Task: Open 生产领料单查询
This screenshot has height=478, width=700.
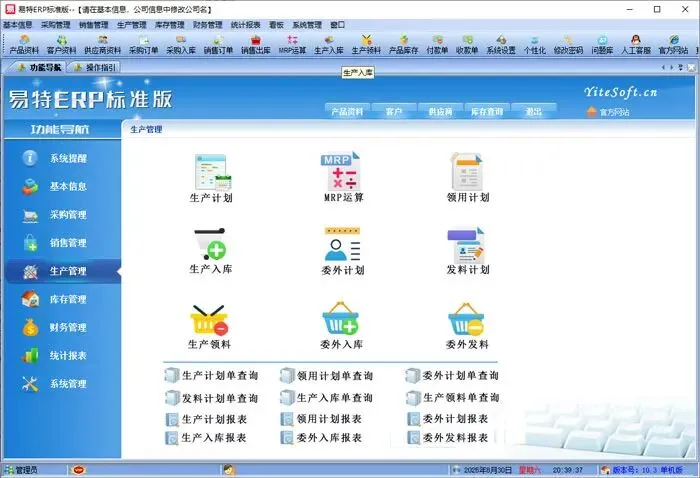Action: tap(452, 398)
